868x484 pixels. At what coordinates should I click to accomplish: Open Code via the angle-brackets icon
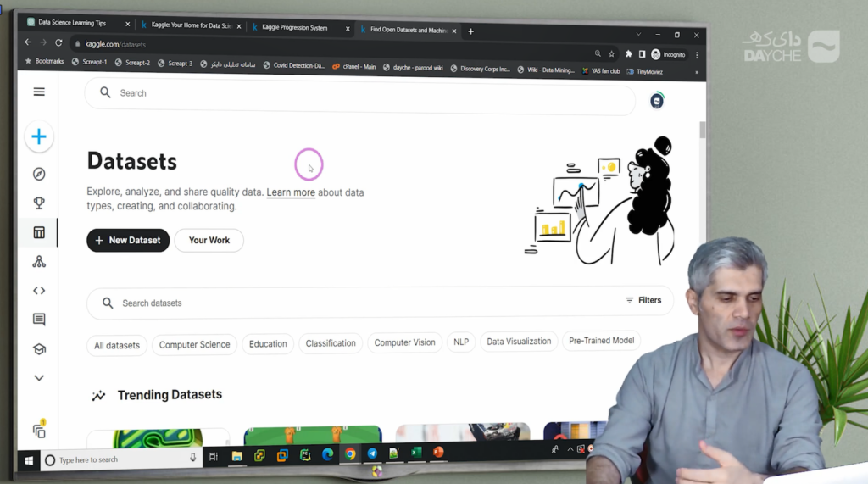[39, 290]
